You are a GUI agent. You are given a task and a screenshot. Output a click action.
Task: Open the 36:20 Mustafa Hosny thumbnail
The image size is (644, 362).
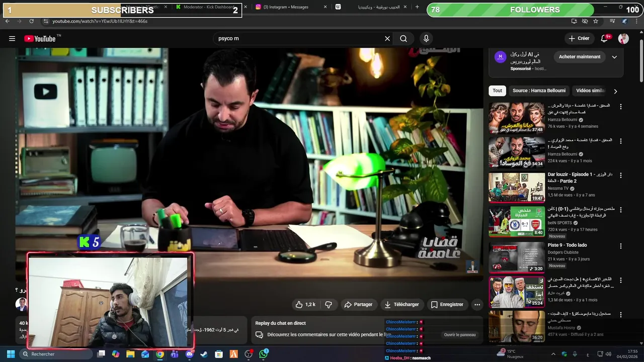(516, 326)
